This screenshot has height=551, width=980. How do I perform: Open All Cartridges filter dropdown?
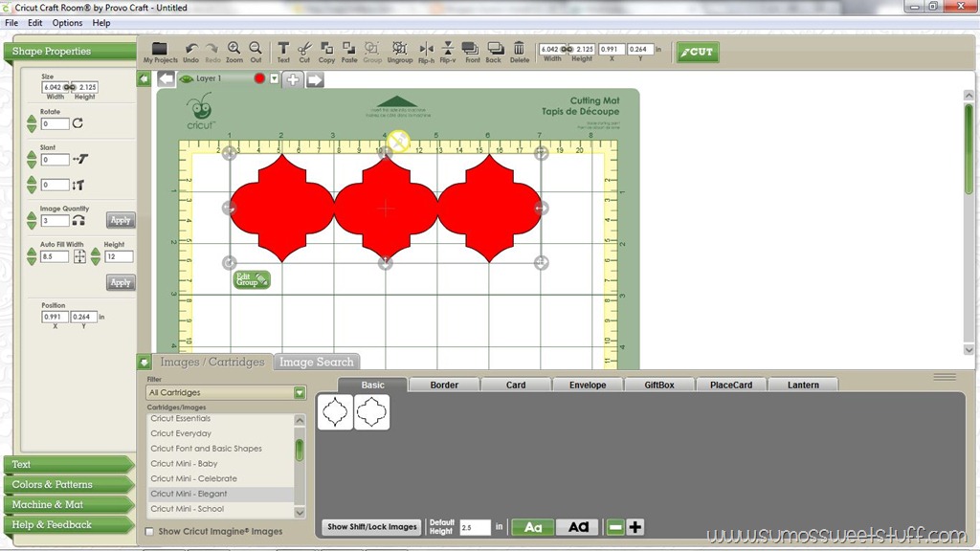[300, 392]
